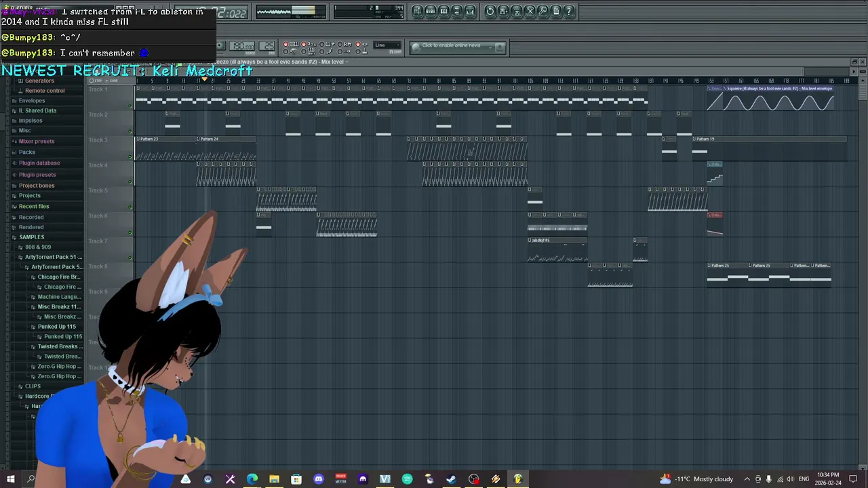This screenshot has height=488, width=868.
Task: Open Discord from taskbar
Action: pyautogui.click(x=318, y=479)
